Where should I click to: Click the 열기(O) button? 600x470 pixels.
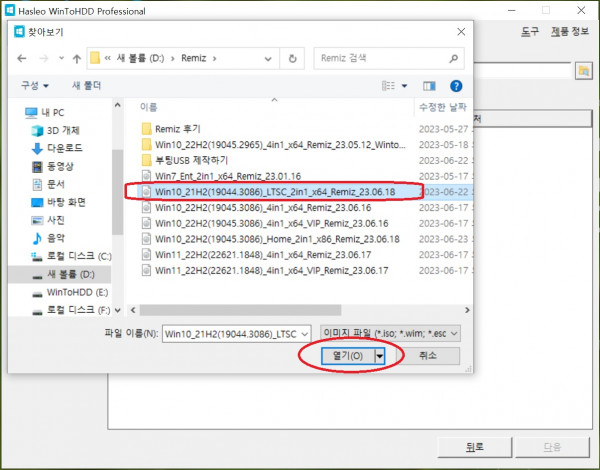click(348, 356)
